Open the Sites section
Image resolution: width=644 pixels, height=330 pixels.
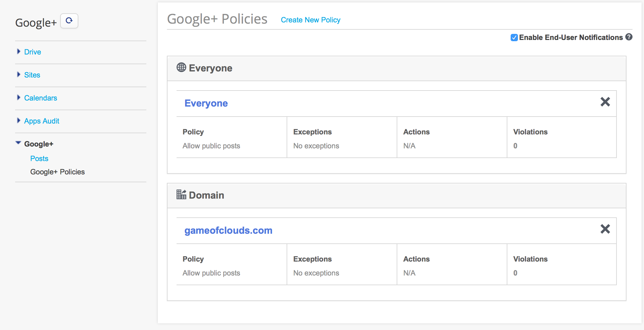click(x=32, y=75)
